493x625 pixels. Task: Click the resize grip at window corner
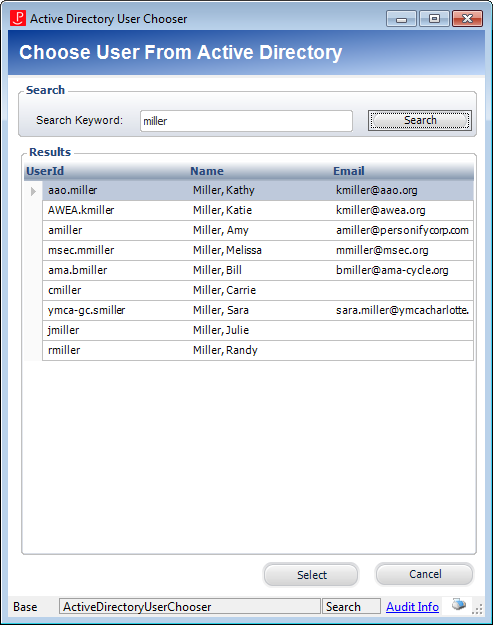(477, 608)
